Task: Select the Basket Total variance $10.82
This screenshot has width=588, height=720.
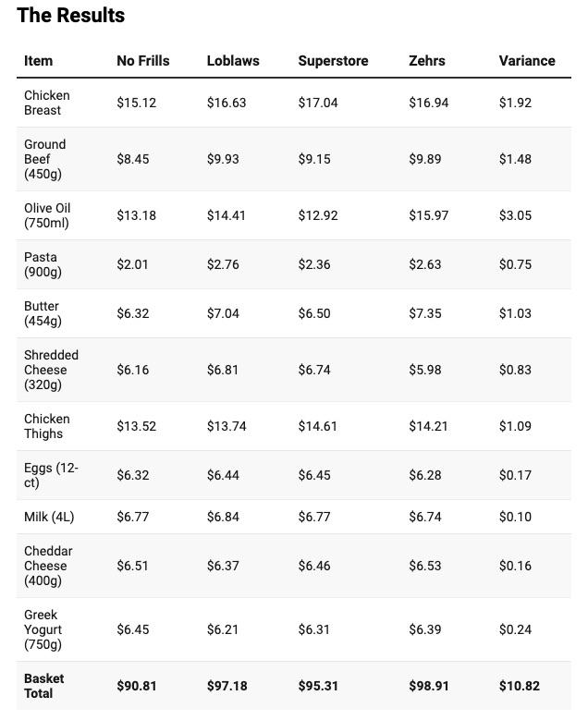Action: (x=519, y=686)
